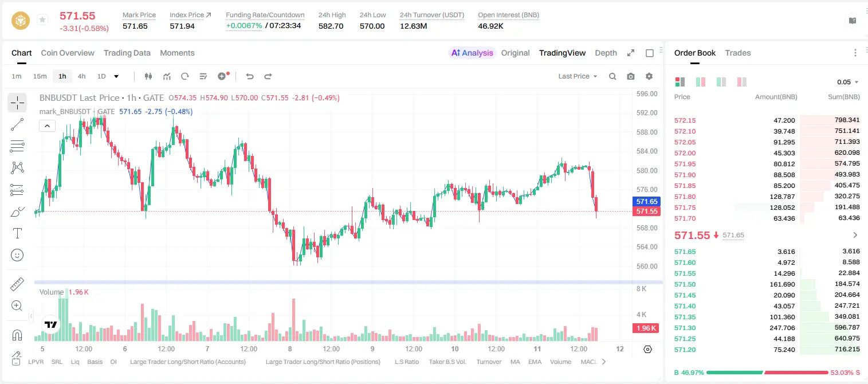Select the ruler measure tool

coord(17,284)
